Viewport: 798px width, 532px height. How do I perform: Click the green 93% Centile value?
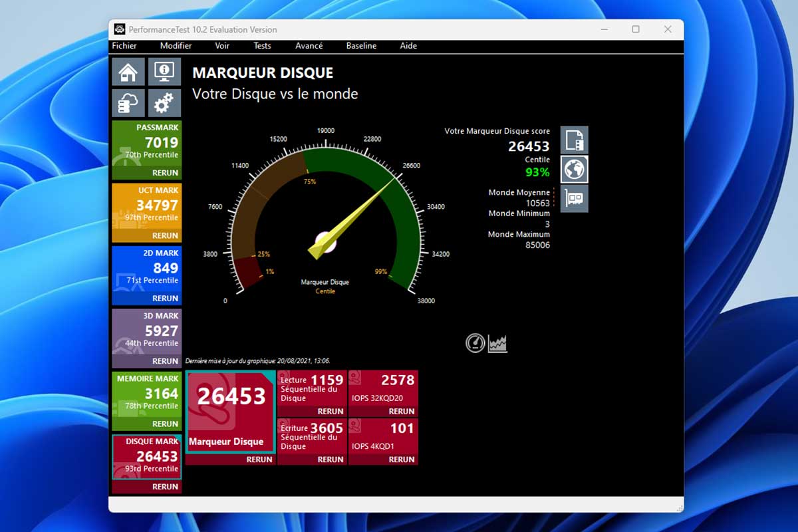click(x=537, y=172)
